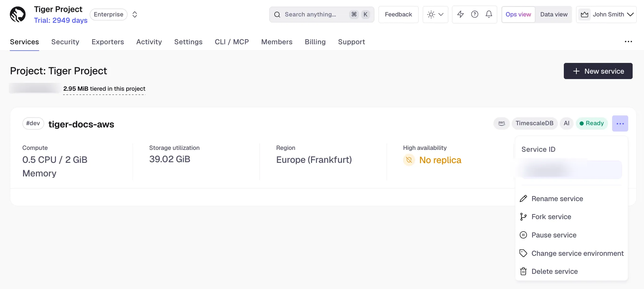Open the project switcher chevrons
Image resolution: width=644 pixels, height=289 pixels.
[x=135, y=15]
